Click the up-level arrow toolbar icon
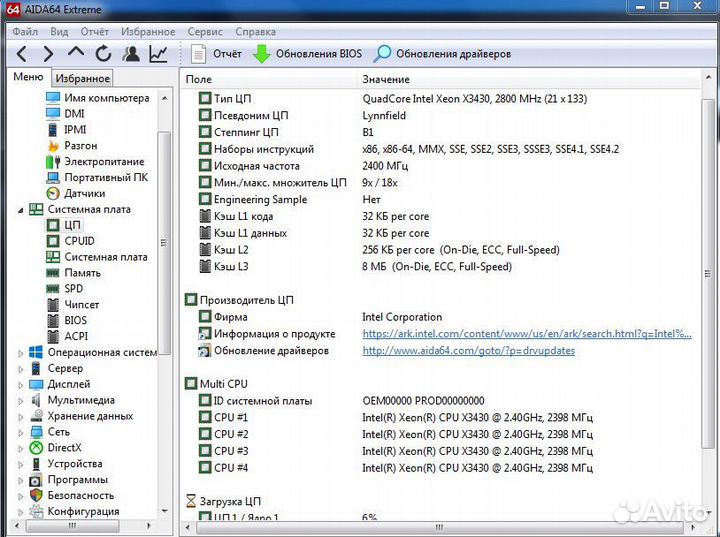Viewport: 720px width, 537px height. pyautogui.click(x=76, y=52)
